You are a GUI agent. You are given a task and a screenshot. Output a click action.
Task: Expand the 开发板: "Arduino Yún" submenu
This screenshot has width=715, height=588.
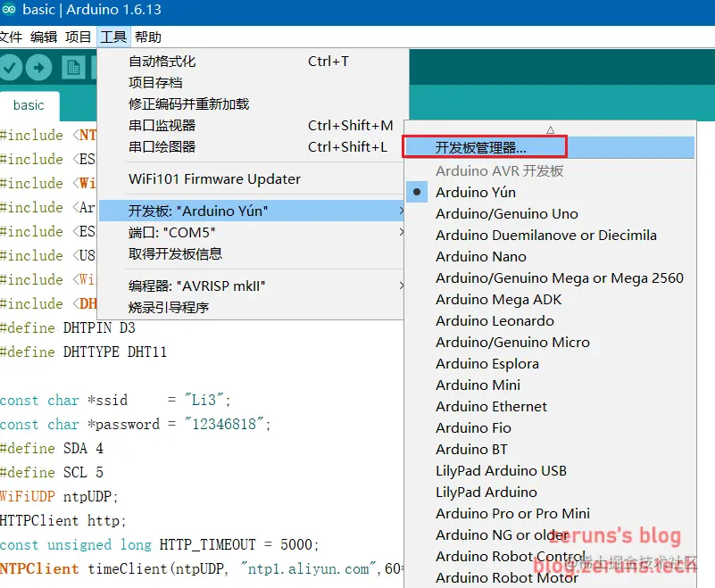tap(251, 211)
